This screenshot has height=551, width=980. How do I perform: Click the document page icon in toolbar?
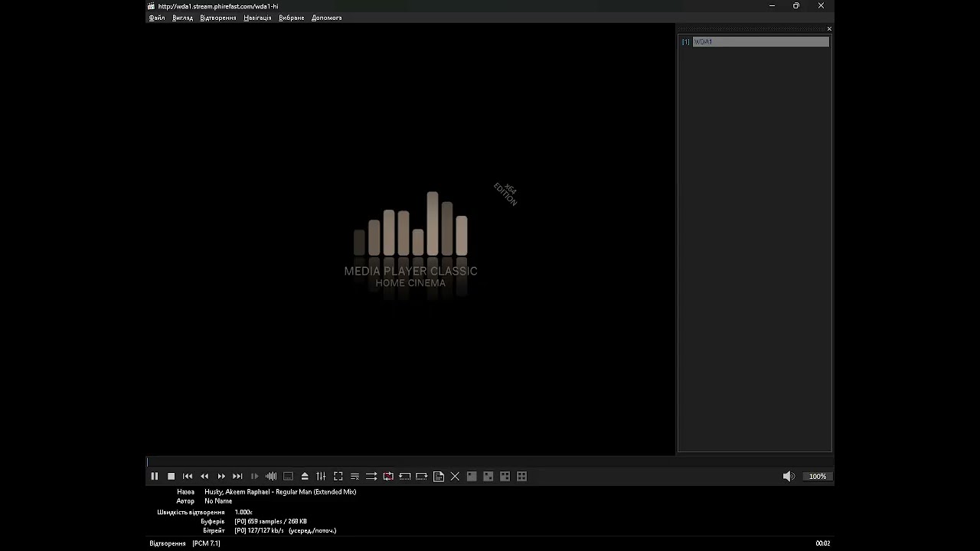[x=439, y=476]
